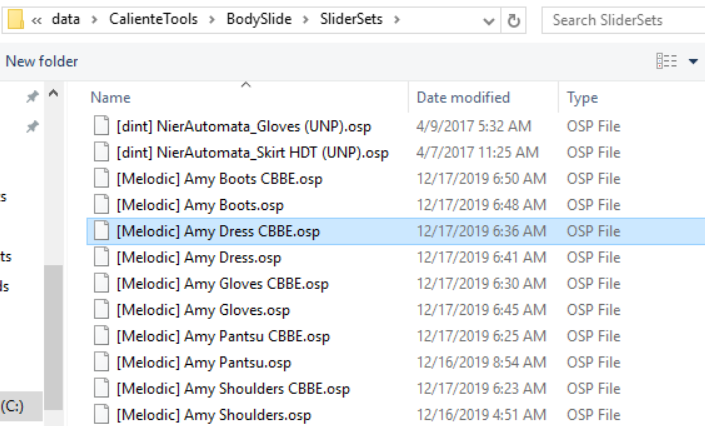Click the second pin icon in navigation pane

coord(32,127)
